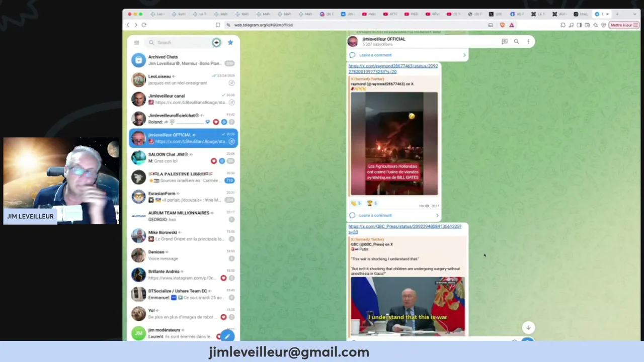Open a new browser tab
The height and width of the screenshot is (362, 644).
point(617,14)
